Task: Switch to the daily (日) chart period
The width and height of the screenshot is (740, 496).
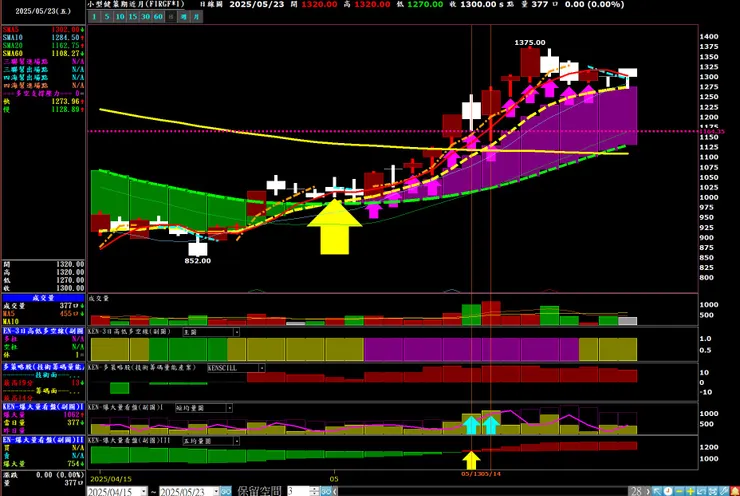Action: [171, 17]
